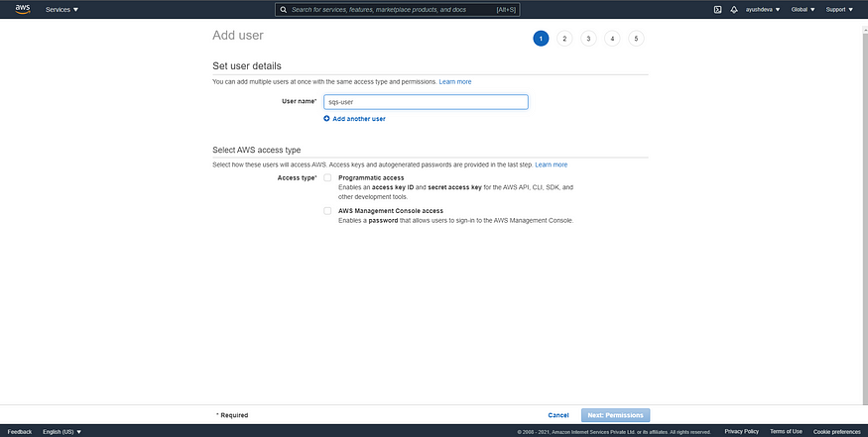
Task: Enable AWS Management Console access checkbox
Action: 327,211
